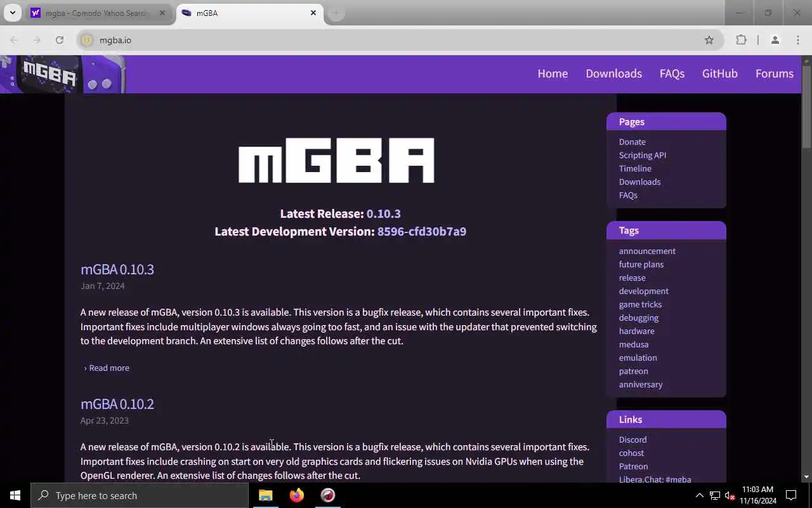Open development version 8596-cfd30b7a9 link
This screenshot has width=812, height=508.
[x=421, y=231]
